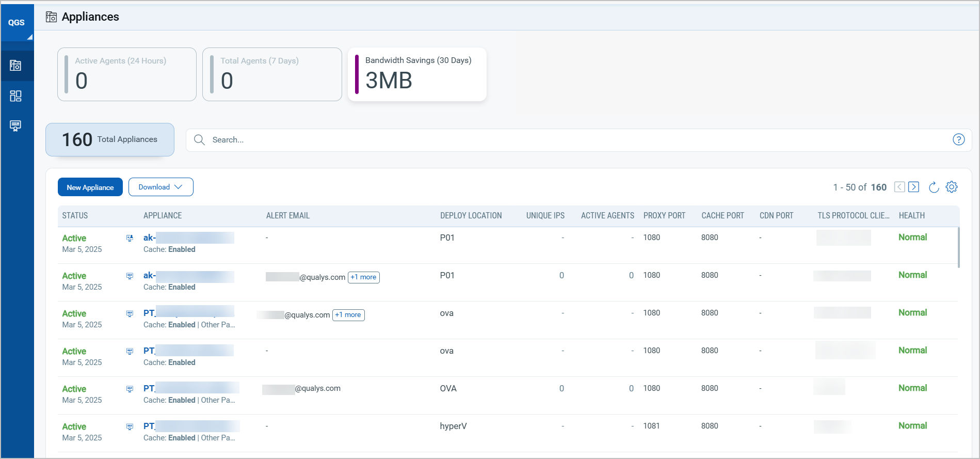Go to previous page of appliances
Image resolution: width=980 pixels, height=459 pixels.
(x=899, y=187)
